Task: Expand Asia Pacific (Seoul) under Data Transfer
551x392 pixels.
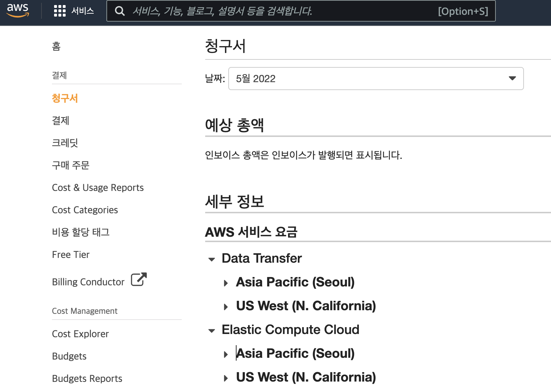Action: [x=226, y=283]
